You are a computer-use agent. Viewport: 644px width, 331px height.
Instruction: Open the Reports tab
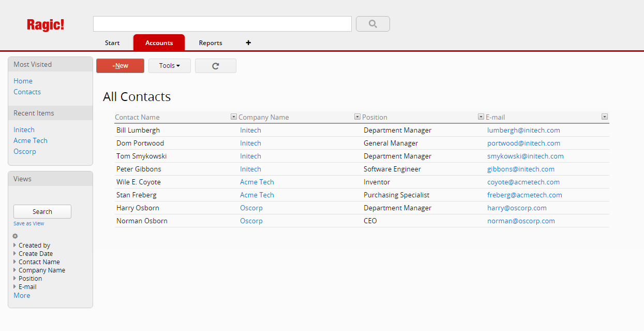(211, 43)
